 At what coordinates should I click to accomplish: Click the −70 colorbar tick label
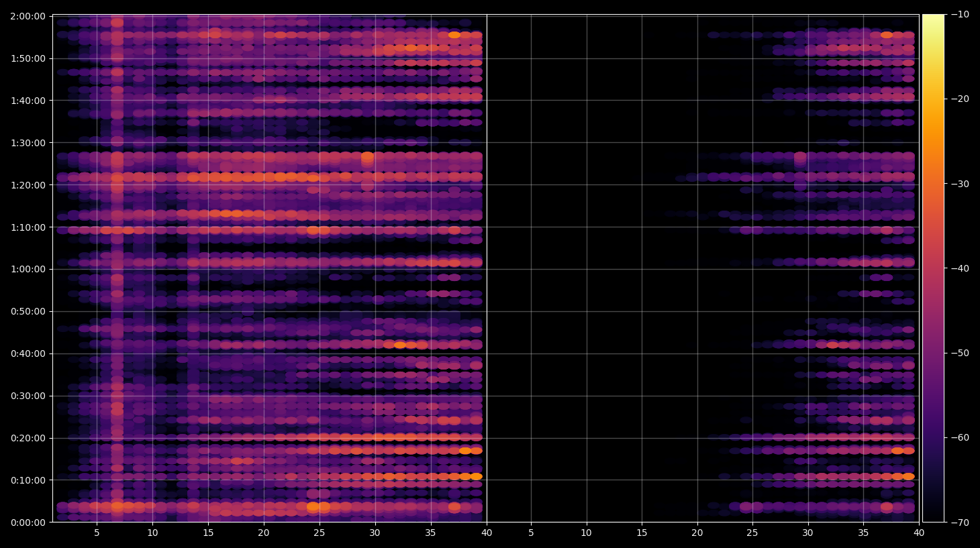tap(960, 522)
